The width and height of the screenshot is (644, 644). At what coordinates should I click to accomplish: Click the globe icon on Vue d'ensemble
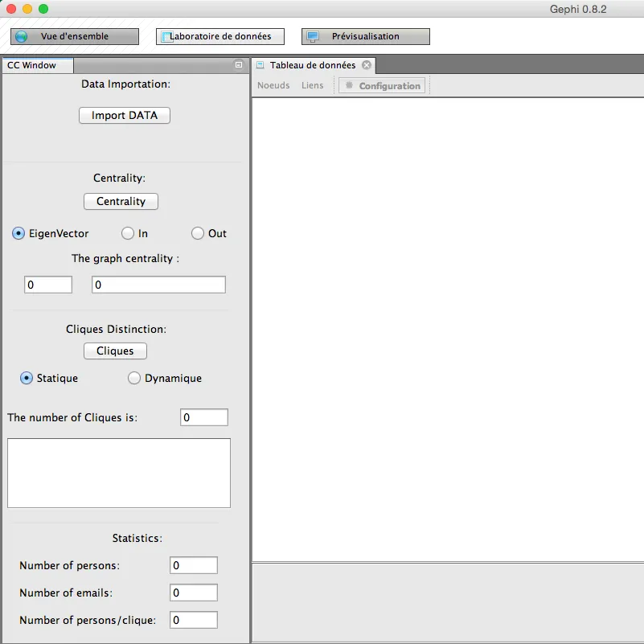(x=22, y=36)
